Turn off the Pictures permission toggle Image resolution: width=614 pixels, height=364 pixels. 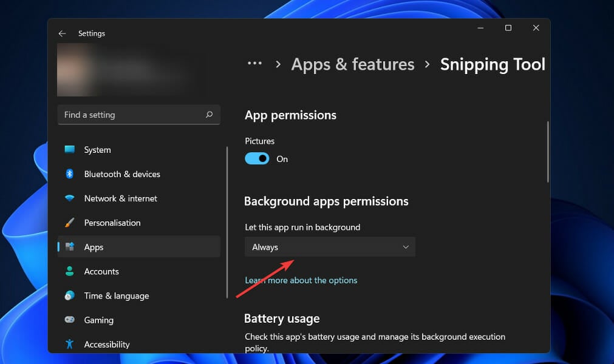pyautogui.click(x=257, y=158)
